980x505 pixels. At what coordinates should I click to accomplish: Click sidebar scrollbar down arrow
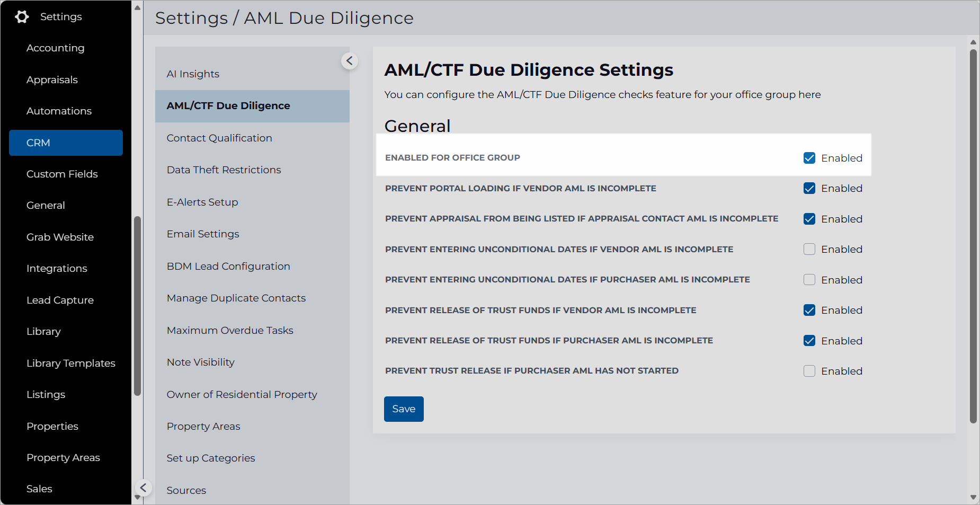coord(137,498)
